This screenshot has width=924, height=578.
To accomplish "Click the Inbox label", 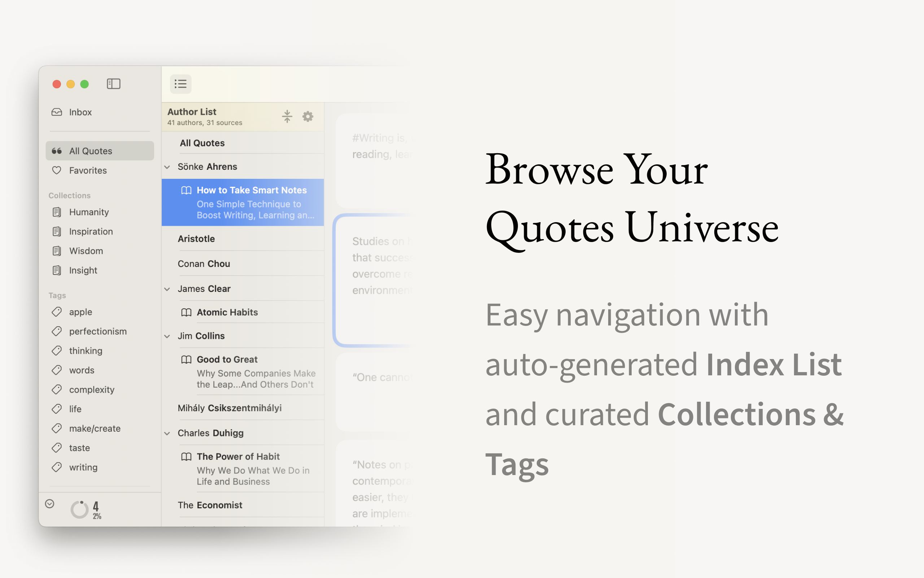I will (x=80, y=112).
